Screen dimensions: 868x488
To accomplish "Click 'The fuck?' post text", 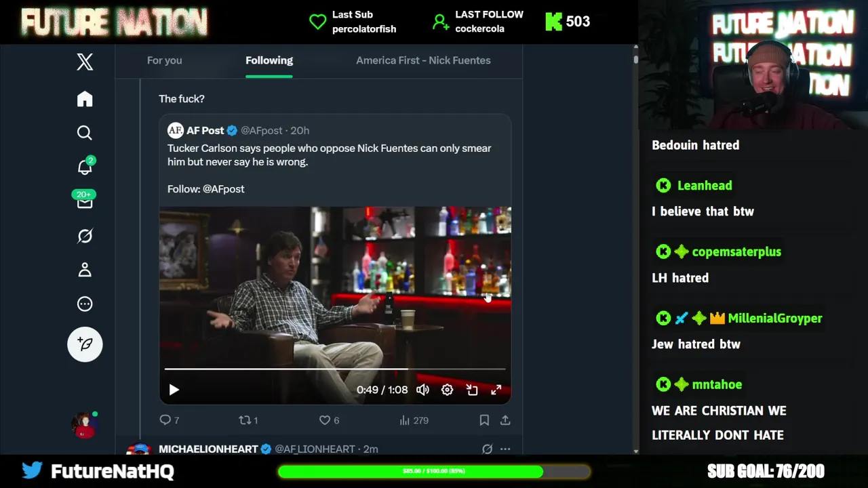I will [182, 99].
